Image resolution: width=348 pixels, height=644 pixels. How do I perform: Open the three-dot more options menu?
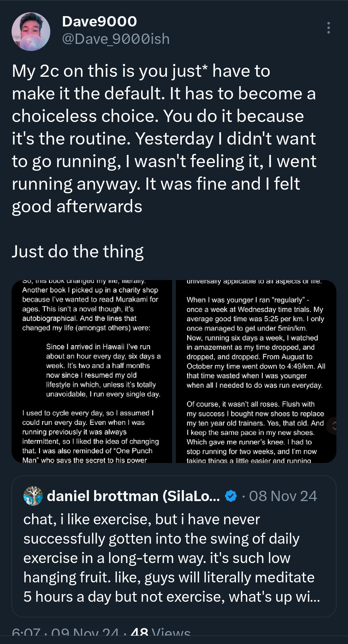click(328, 28)
